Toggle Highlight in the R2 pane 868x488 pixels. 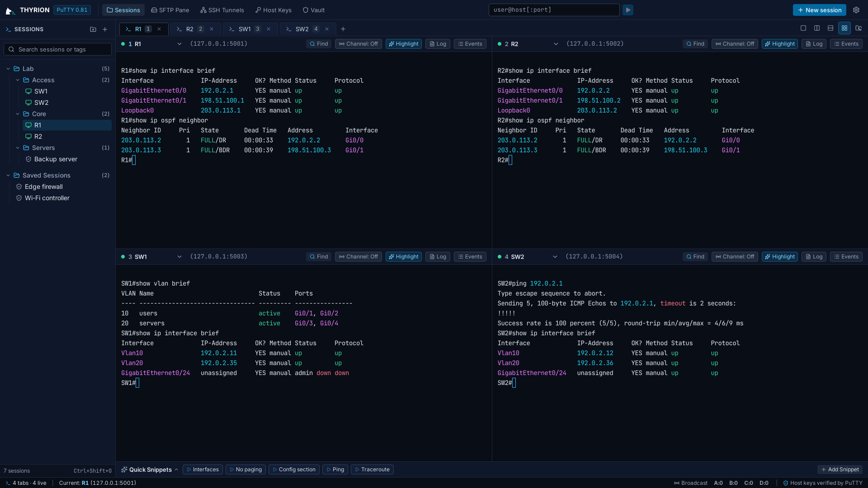click(779, 44)
